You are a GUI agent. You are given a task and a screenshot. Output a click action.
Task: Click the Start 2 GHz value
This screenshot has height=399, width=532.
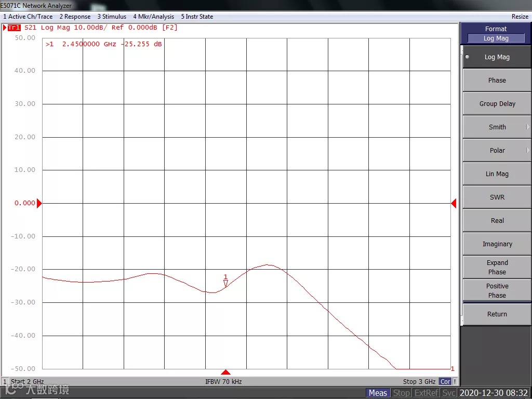pyautogui.click(x=27, y=382)
